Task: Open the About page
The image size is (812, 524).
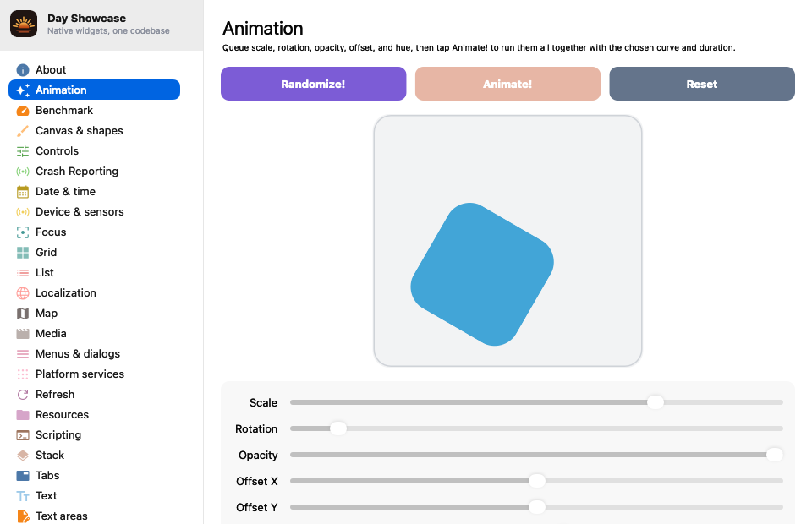Action: 94,70
